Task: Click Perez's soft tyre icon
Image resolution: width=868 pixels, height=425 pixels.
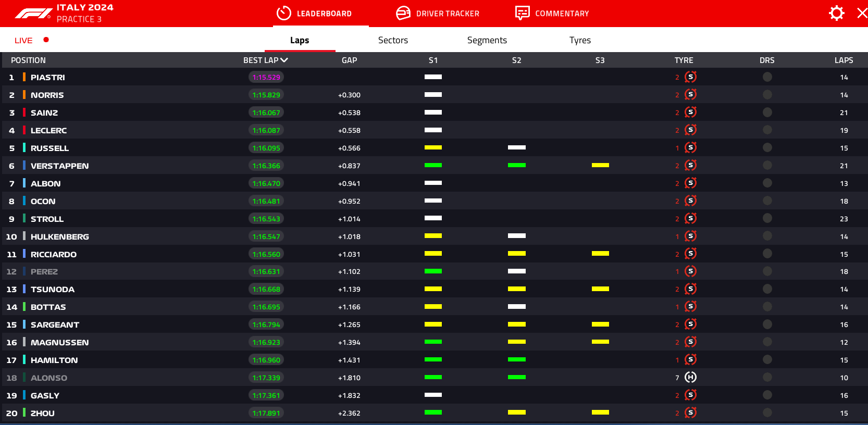Action: [690, 271]
